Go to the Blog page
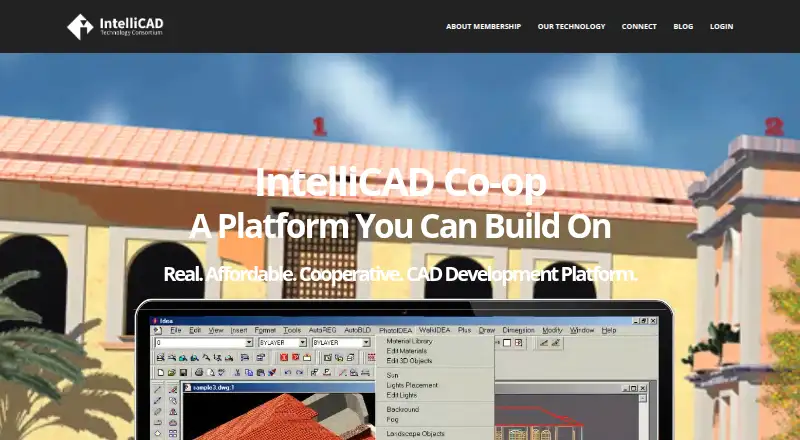The width and height of the screenshot is (800, 440). point(683,27)
